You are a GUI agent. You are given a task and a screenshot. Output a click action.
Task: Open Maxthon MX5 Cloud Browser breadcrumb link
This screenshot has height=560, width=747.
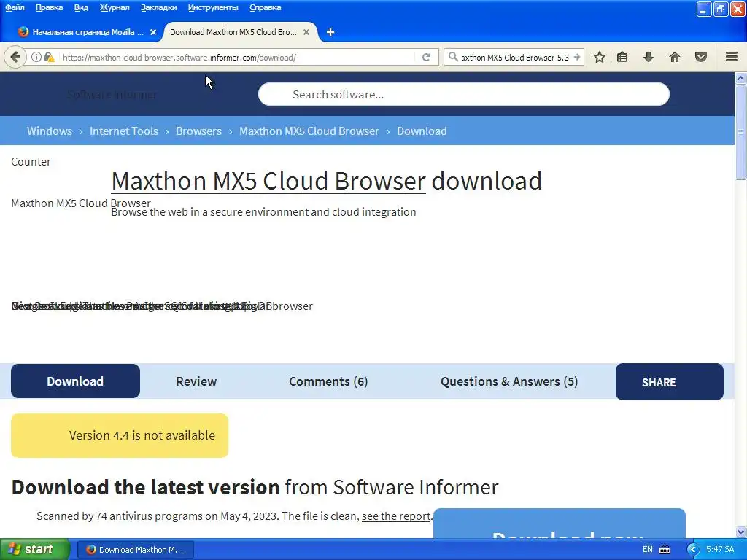[309, 131]
